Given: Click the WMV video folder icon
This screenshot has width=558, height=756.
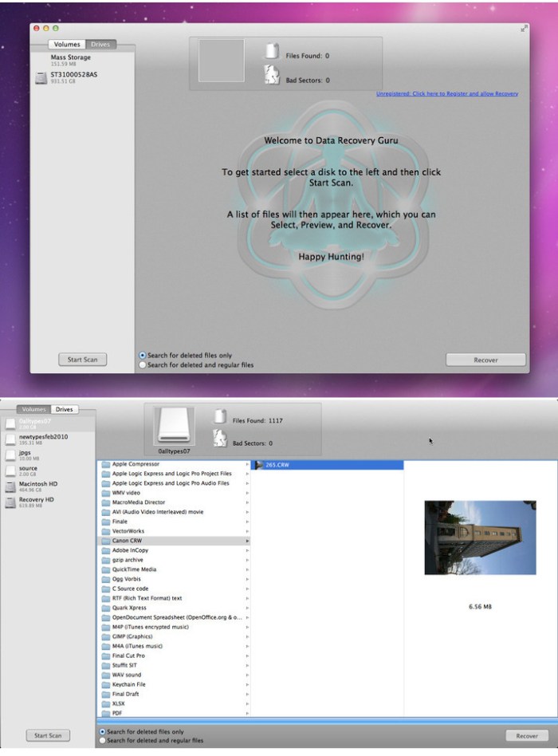Looking at the screenshot, I should click(106, 493).
